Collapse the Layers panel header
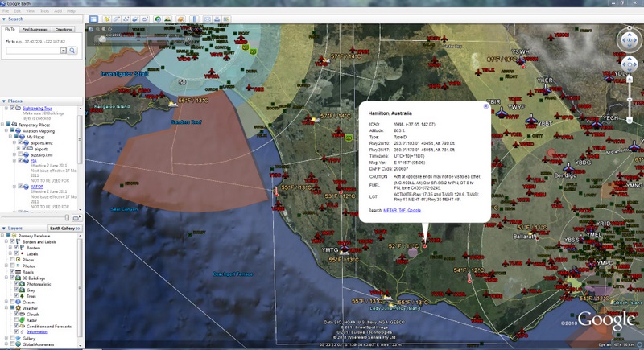This screenshot has height=350, width=644. [24, 229]
